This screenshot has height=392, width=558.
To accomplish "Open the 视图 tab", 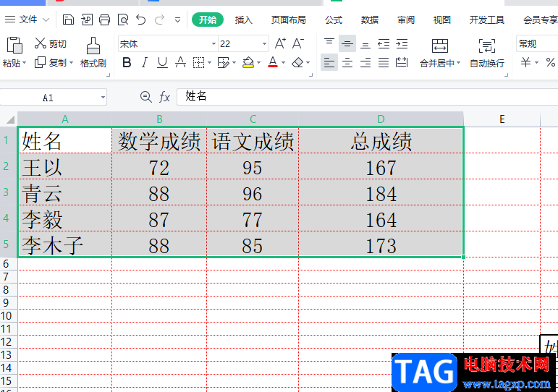I will [441, 20].
